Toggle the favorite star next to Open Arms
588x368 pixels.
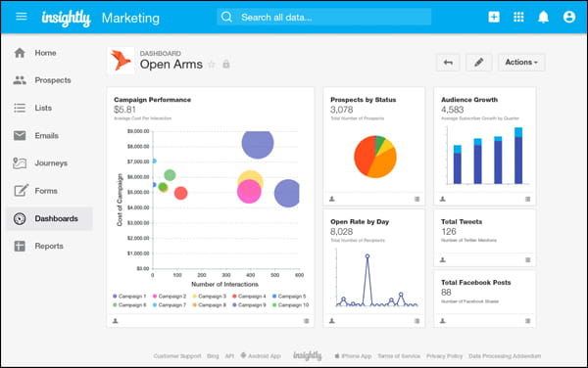[x=212, y=65]
